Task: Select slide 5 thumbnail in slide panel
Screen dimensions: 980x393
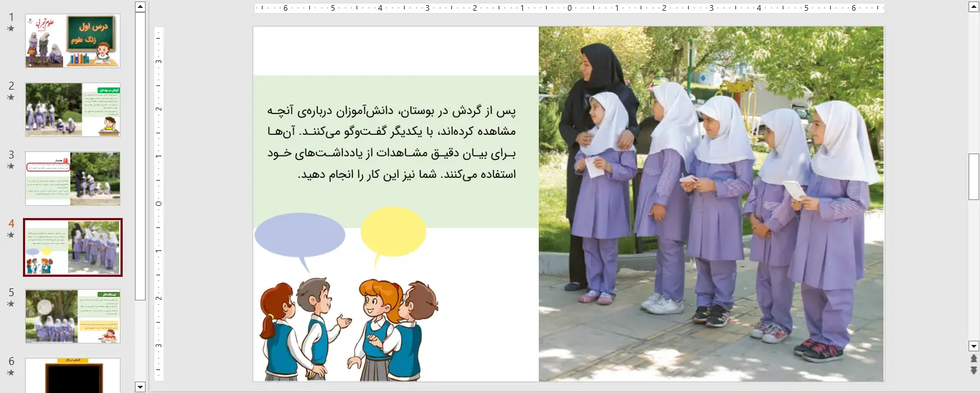Action: point(73,316)
